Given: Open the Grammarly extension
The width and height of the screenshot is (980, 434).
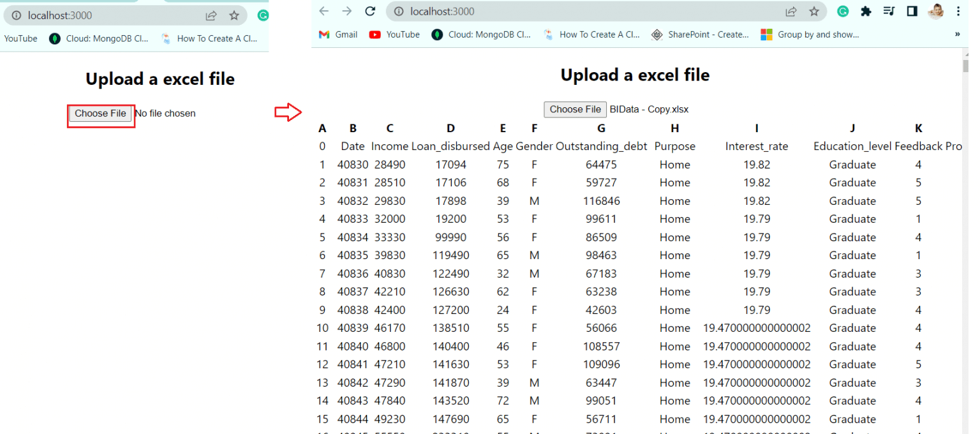Looking at the screenshot, I should click(x=843, y=11).
